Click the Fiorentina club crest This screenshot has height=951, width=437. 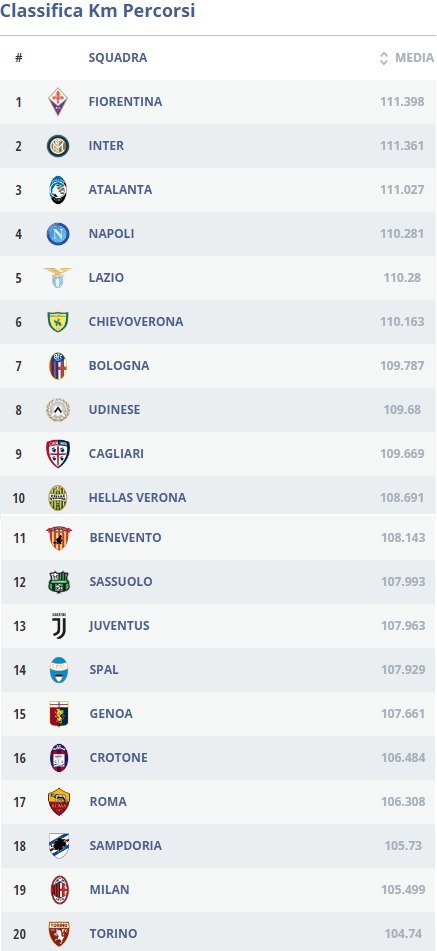click(x=58, y=102)
